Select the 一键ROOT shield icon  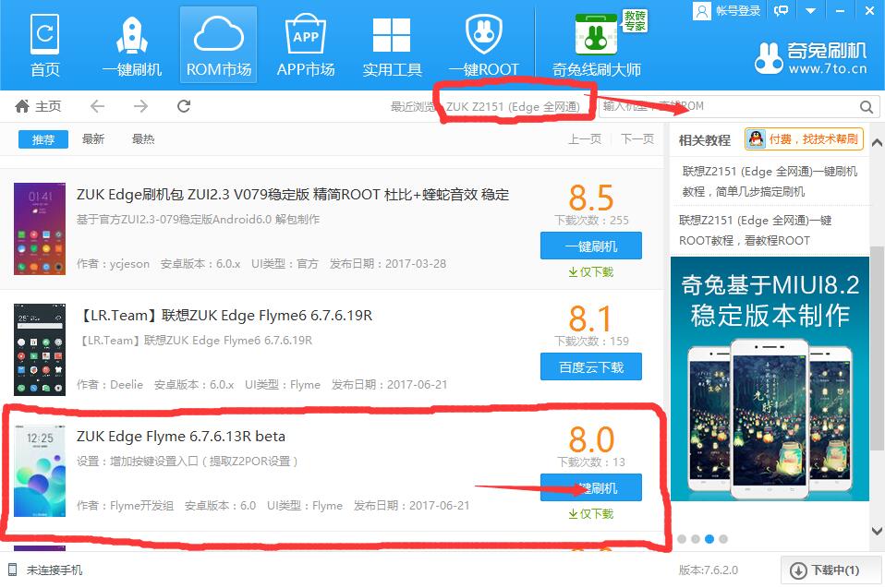pos(483,35)
